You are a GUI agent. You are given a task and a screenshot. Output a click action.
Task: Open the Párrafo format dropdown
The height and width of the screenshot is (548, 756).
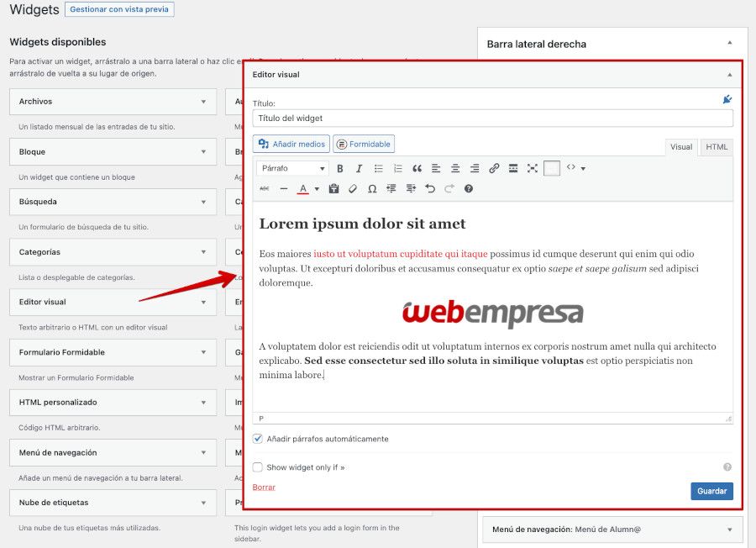[292, 168]
